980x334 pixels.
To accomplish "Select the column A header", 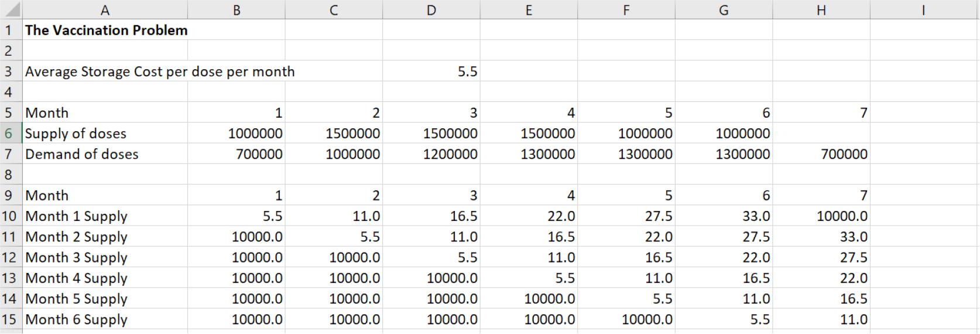I will click(105, 9).
